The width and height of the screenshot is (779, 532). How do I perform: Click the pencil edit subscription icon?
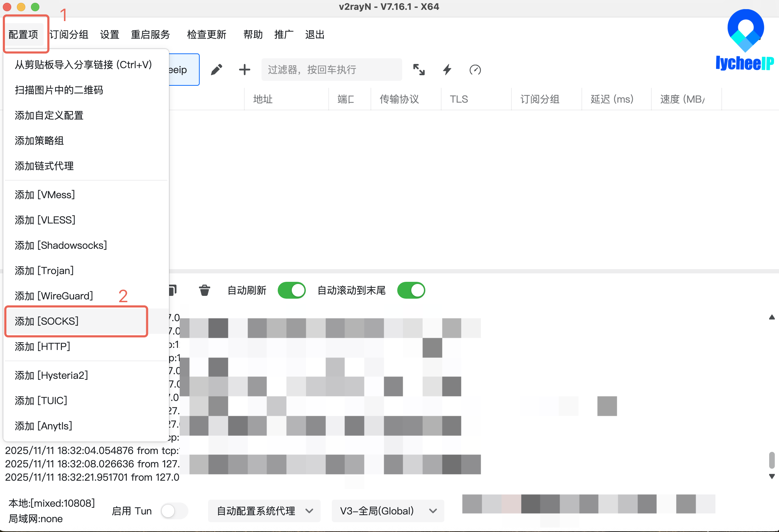[216, 70]
